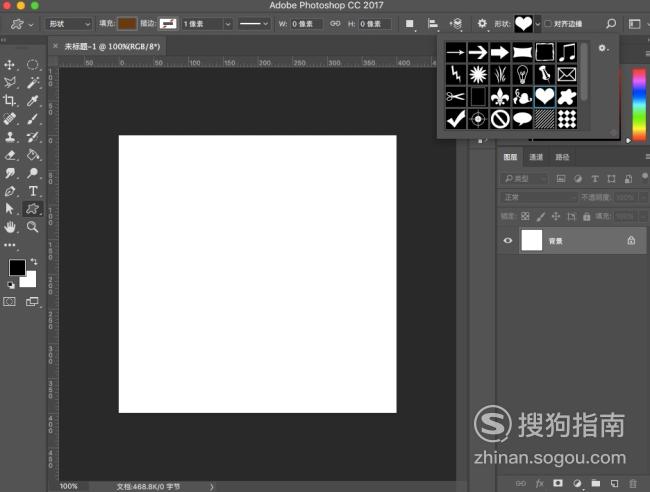Choose the music note custom shape
Screen dimensions: 650x492
click(x=567, y=52)
